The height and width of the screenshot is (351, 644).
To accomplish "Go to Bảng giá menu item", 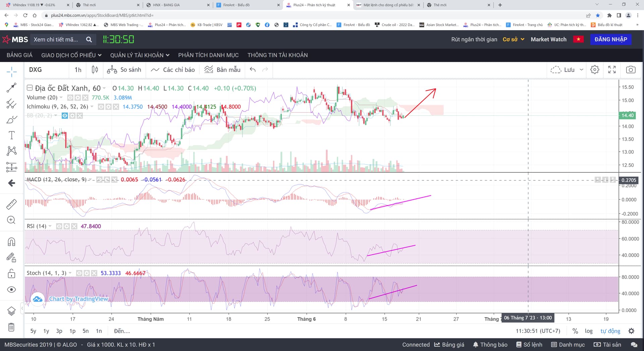I will pos(20,55).
